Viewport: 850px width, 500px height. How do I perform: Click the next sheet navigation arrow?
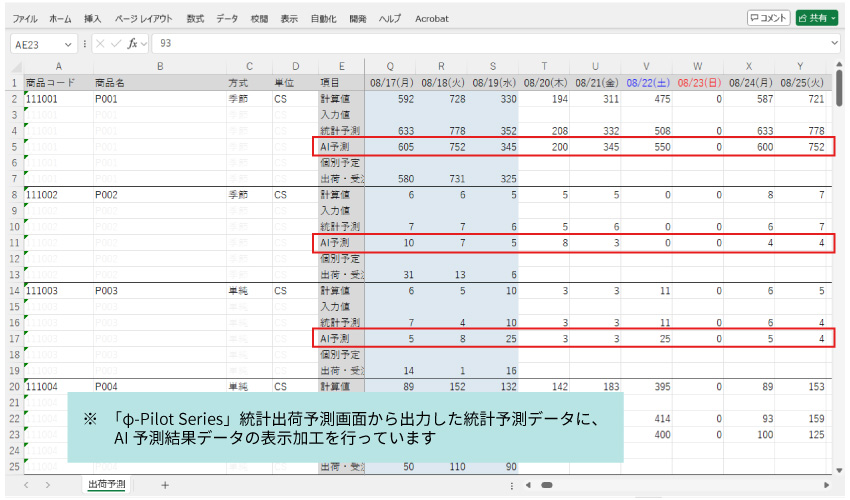pos(48,485)
